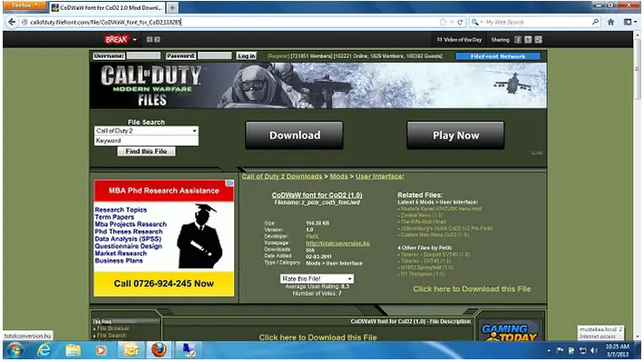
Task: Open the totalconversion.hu homepage link
Action: 337,243
